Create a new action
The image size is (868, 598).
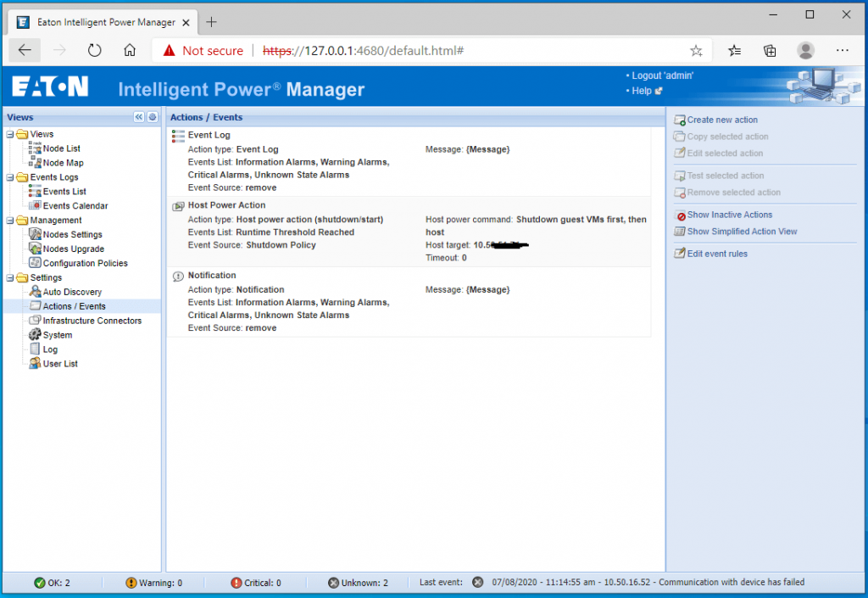point(715,120)
